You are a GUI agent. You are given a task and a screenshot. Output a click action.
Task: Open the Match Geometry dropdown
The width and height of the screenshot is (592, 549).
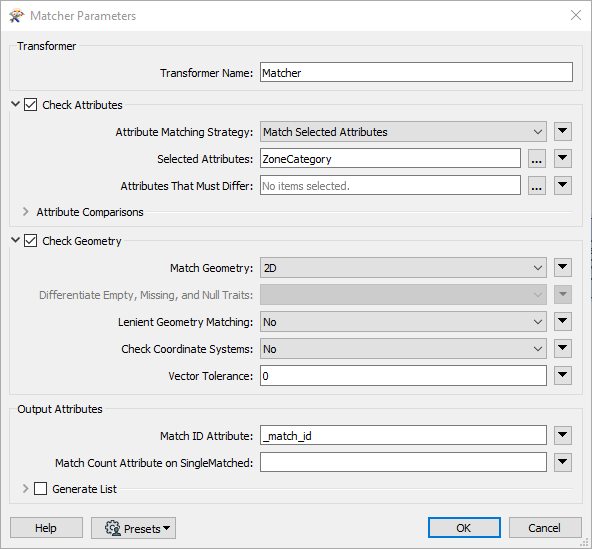click(x=403, y=268)
